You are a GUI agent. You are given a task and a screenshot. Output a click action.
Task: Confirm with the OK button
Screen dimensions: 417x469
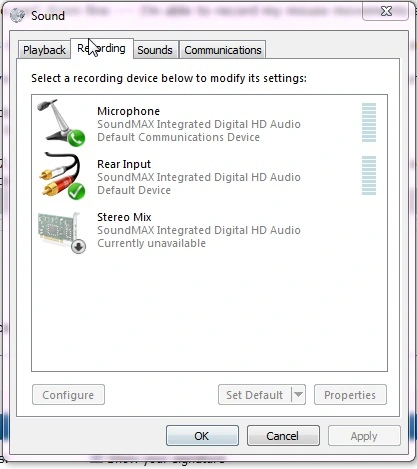click(202, 436)
